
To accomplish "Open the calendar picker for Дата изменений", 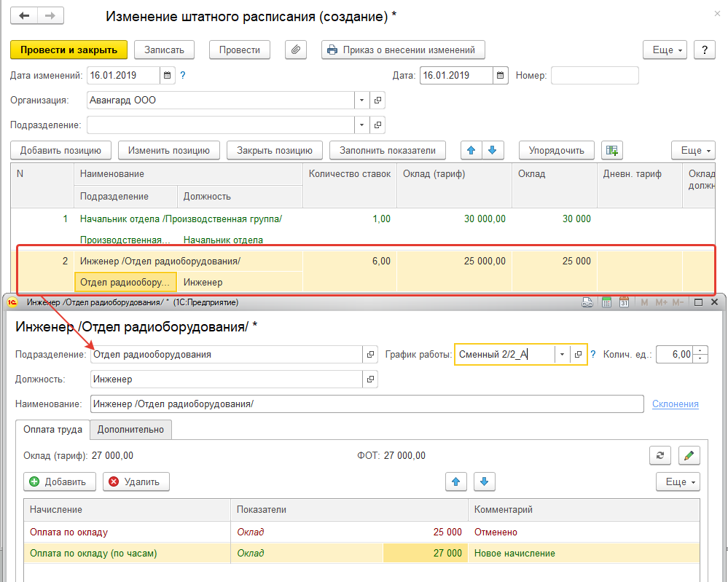I will [x=167, y=75].
